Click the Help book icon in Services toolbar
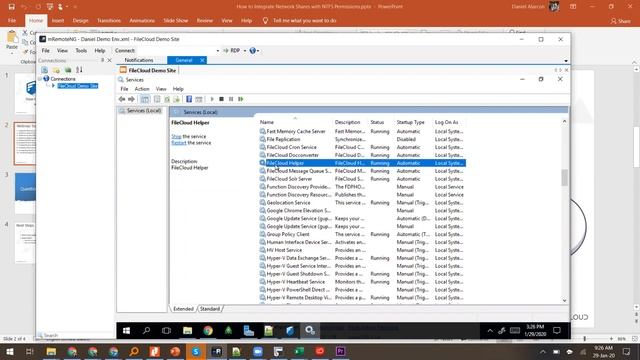The image size is (640, 360). tap(189, 99)
